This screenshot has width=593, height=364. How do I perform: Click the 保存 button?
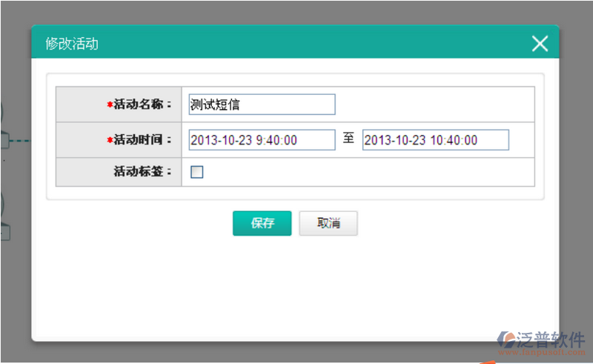(x=262, y=223)
